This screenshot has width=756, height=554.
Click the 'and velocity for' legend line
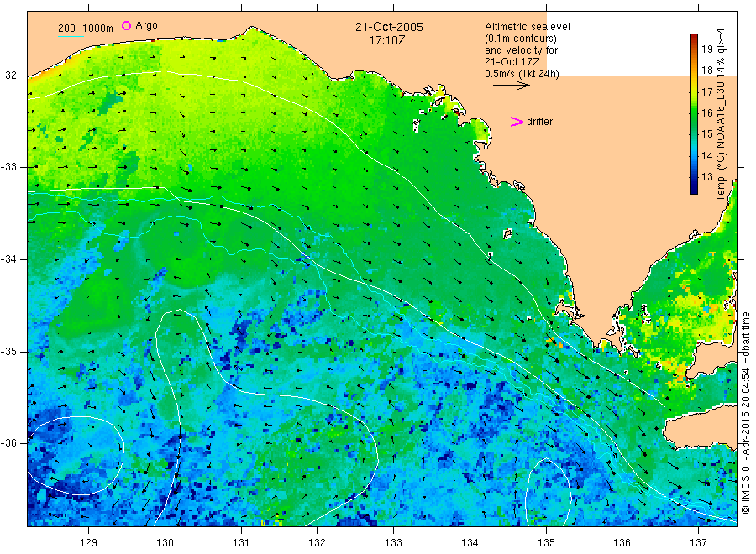521,50
